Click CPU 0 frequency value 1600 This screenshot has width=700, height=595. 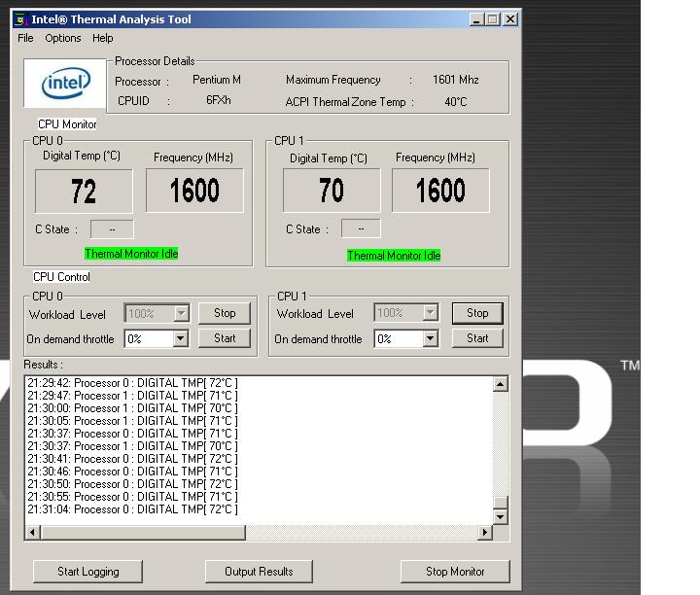194,191
